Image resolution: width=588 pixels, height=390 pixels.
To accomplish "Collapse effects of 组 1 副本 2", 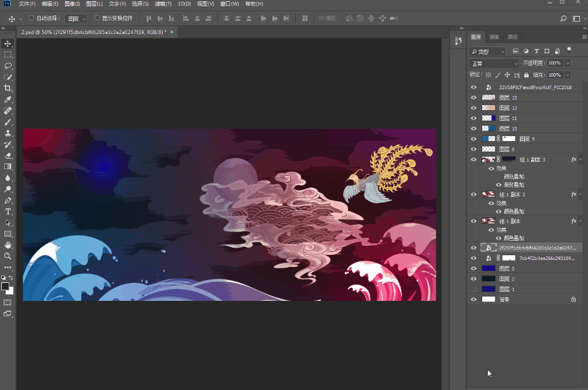I will tap(580, 194).
